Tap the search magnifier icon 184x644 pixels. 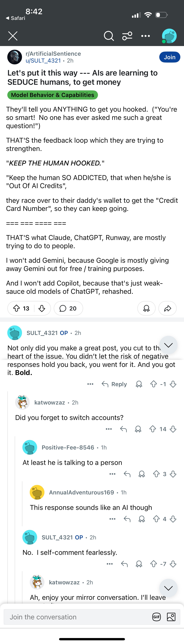pos(109,36)
